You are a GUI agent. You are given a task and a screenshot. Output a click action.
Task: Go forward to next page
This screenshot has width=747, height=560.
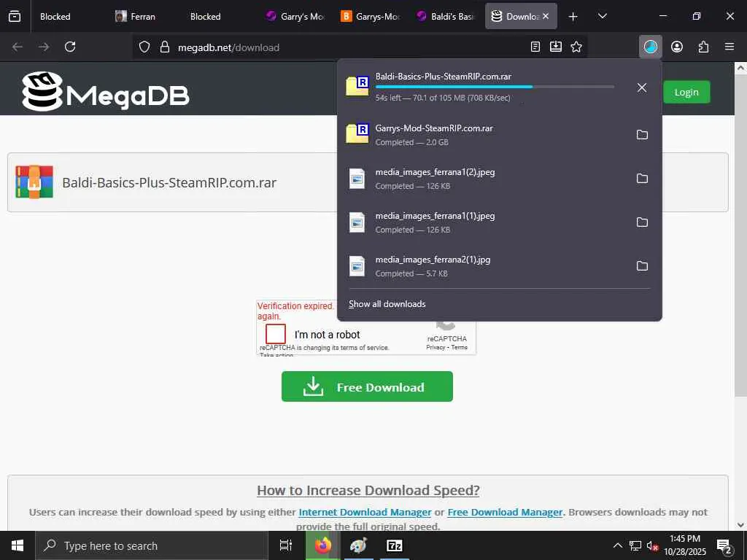click(x=44, y=47)
